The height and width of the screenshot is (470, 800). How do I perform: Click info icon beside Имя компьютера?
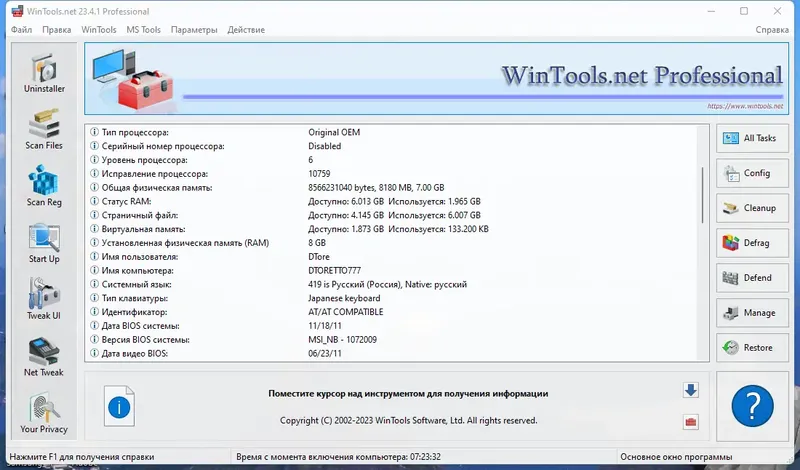pyautogui.click(x=94, y=270)
